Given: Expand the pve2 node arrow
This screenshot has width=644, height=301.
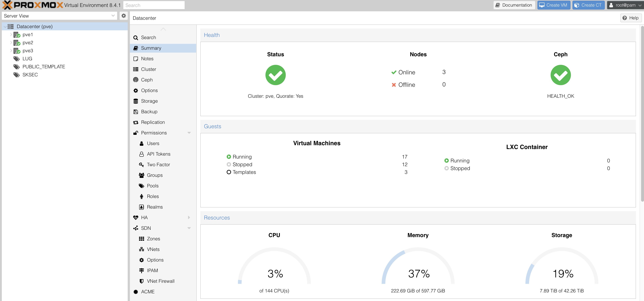Looking at the screenshot, I should pyautogui.click(x=11, y=43).
